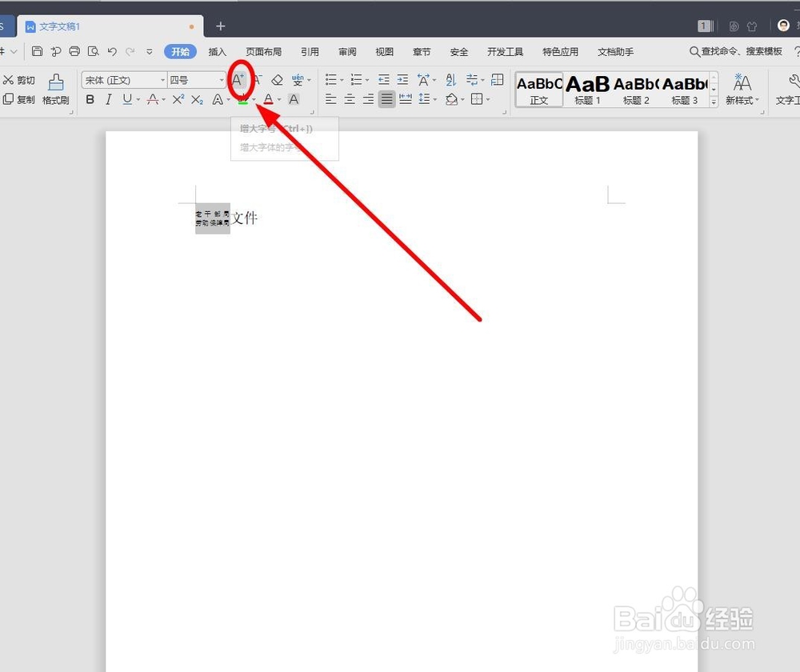This screenshot has height=672, width=800.
Task: Toggle subscript formatting
Action: pos(198,99)
